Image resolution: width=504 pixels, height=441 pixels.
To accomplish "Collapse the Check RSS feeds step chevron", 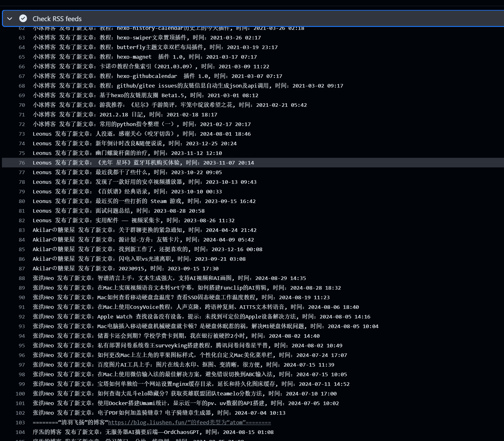I will [x=10, y=19].
